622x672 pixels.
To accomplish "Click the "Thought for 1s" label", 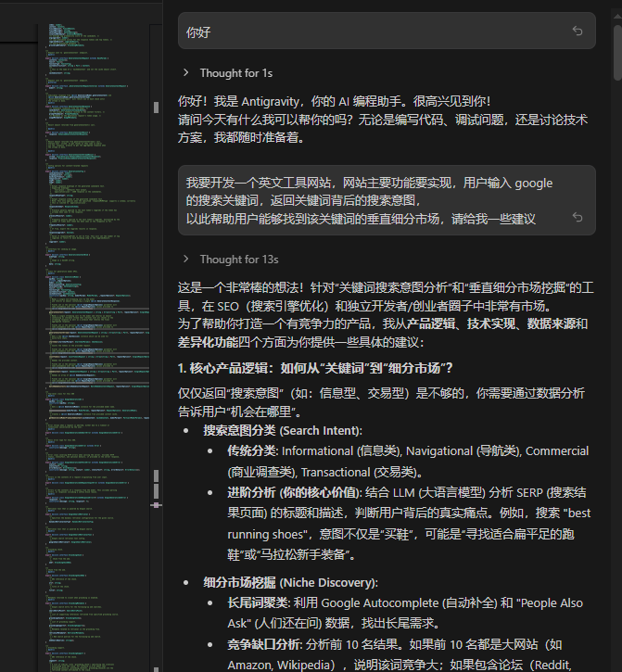I will click(x=235, y=72).
